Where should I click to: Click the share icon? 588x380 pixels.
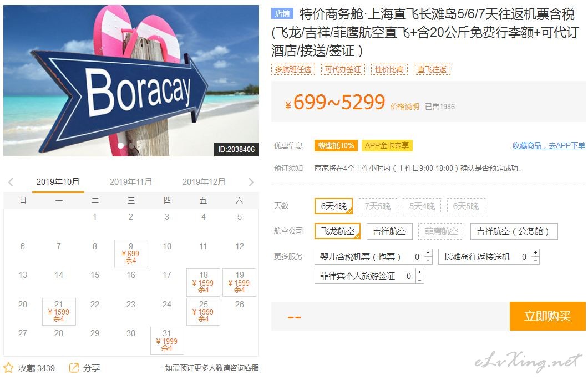point(74,368)
